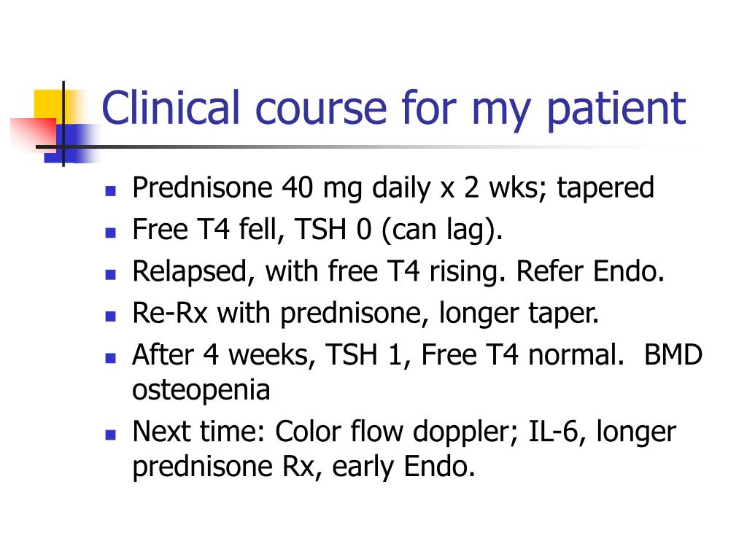747x560 pixels.
Task: Click the text 'BMD' at the end of the fifth bullet
Action: click(x=673, y=355)
